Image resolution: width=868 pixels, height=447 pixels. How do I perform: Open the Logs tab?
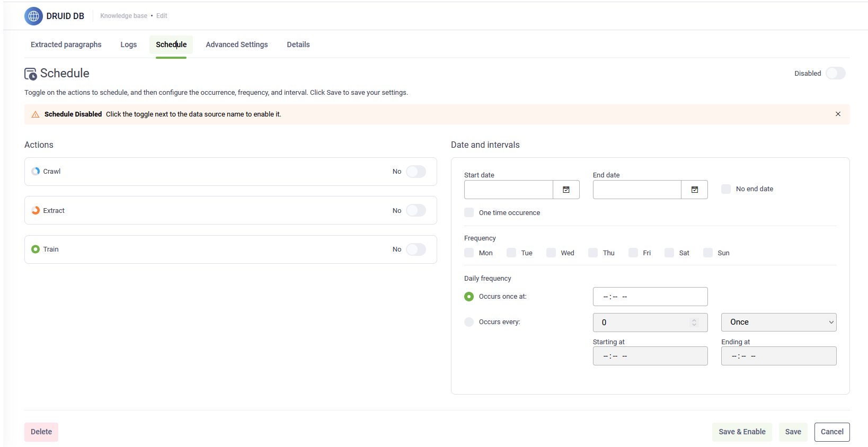(x=129, y=44)
